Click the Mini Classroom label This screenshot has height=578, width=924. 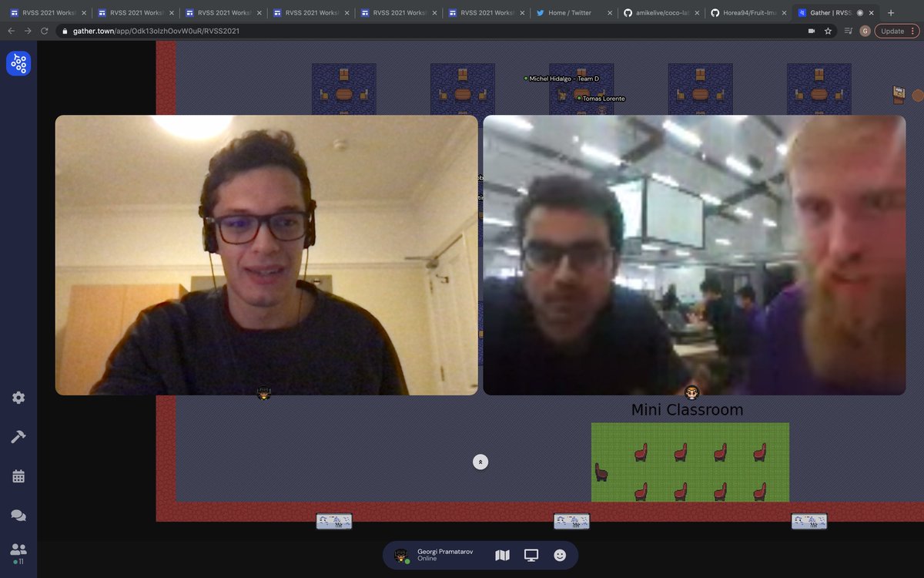[687, 410]
